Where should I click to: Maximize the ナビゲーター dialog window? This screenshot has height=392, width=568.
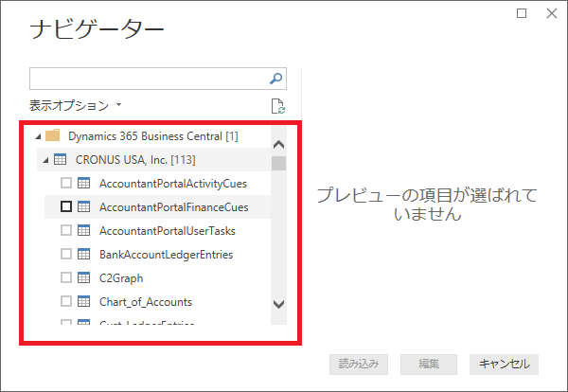pyautogui.click(x=522, y=13)
